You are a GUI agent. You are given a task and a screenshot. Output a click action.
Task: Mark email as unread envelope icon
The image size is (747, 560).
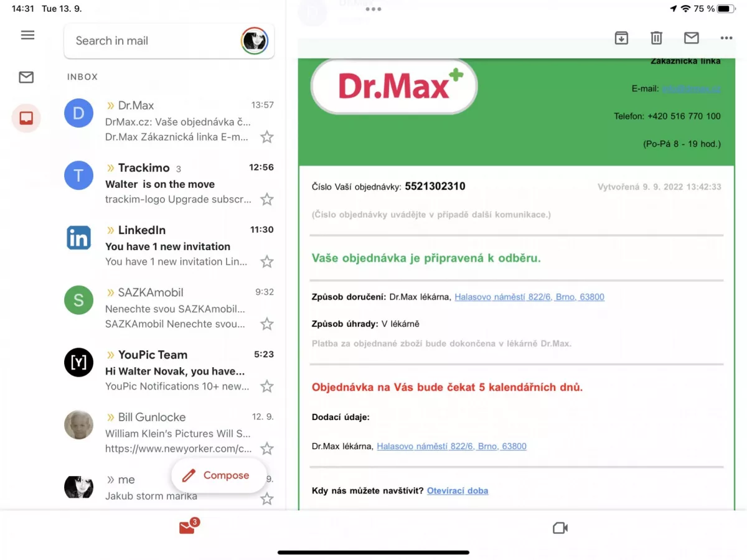click(691, 39)
